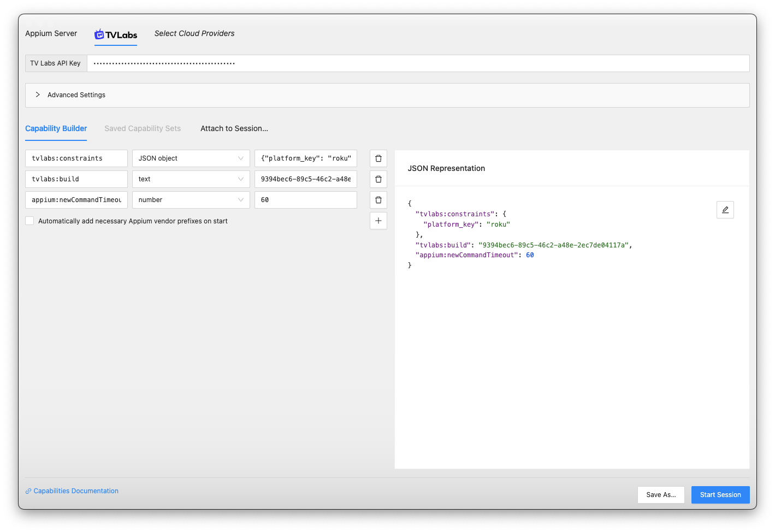The height and width of the screenshot is (532, 775).
Task: Select the TVLabs provider tab
Action: click(x=116, y=34)
